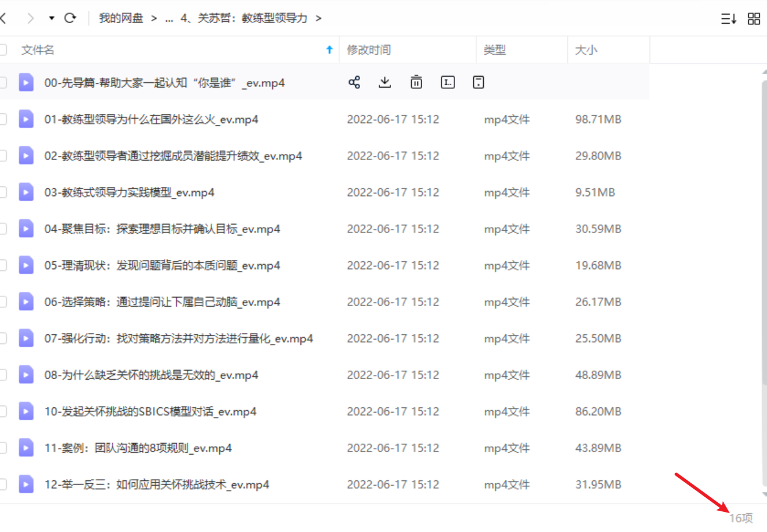767x532 pixels.
Task: Click the video icon of 07-强化行动 file
Action: 26,338
